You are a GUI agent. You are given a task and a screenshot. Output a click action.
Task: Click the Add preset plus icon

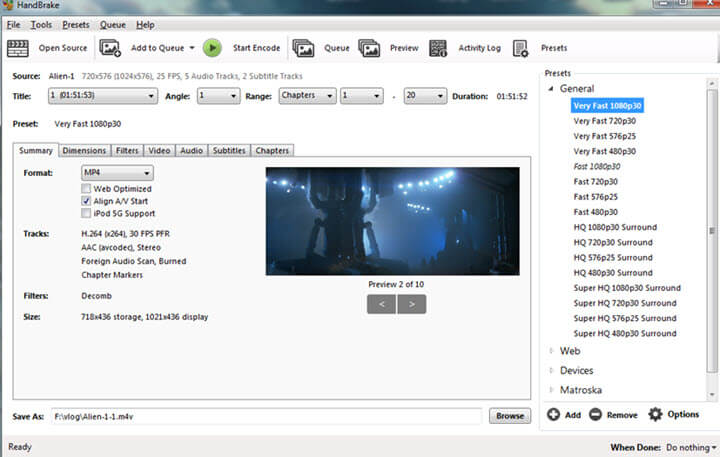coord(553,415)
